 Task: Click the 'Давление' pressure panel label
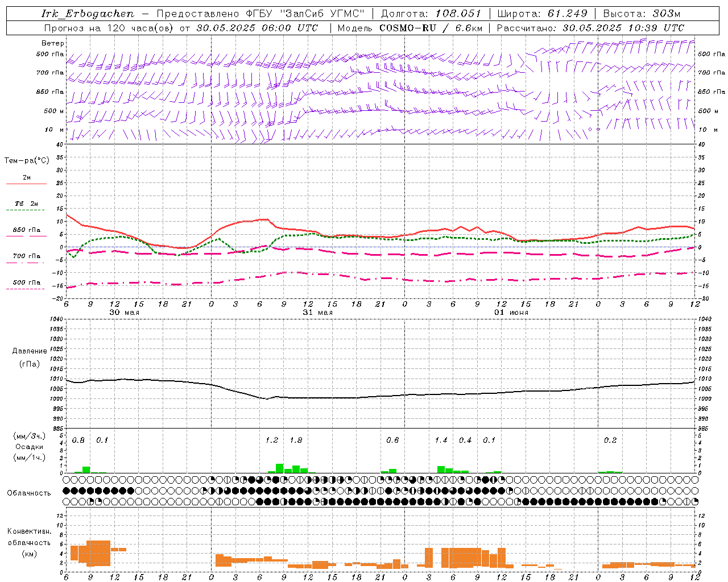coord(30,351)
